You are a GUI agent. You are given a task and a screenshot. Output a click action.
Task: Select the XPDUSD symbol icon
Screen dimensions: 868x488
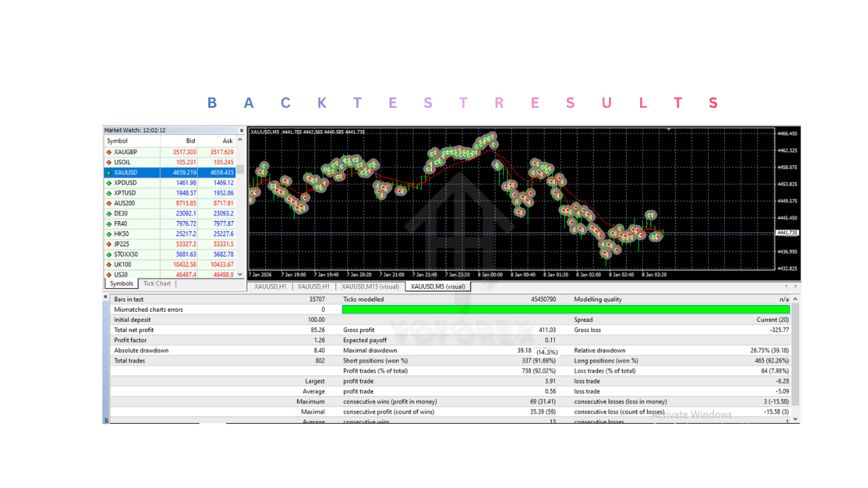pyautogui.click(x=107, y=182)
